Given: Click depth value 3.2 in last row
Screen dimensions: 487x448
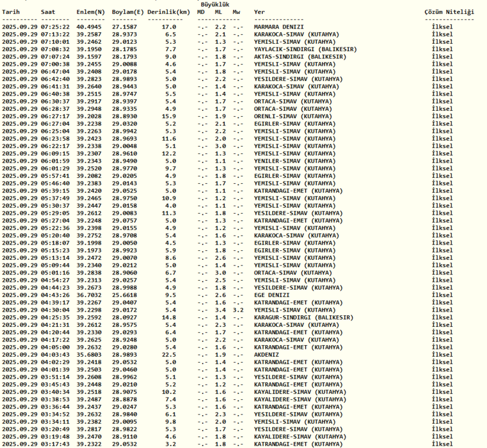Looking at the screenshot, I should (170, 444).
